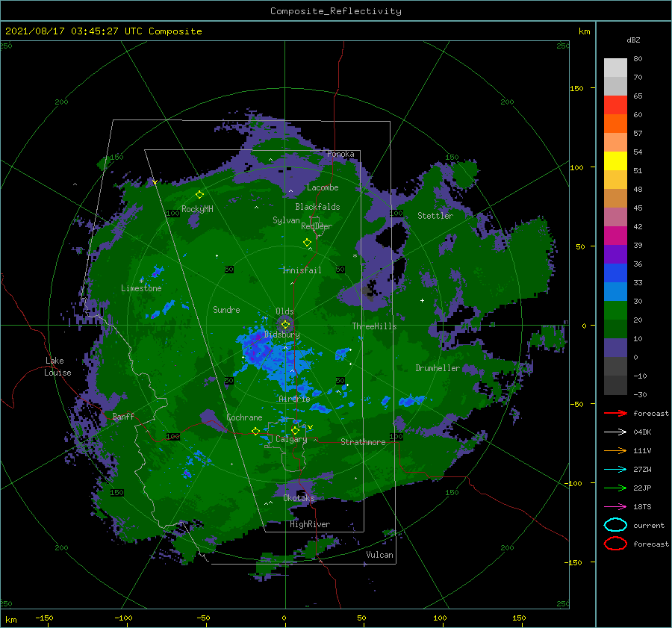Click the red 65-60 dBZ color band
The width and height of the screenshot is (672, 628).
[615, 105]
